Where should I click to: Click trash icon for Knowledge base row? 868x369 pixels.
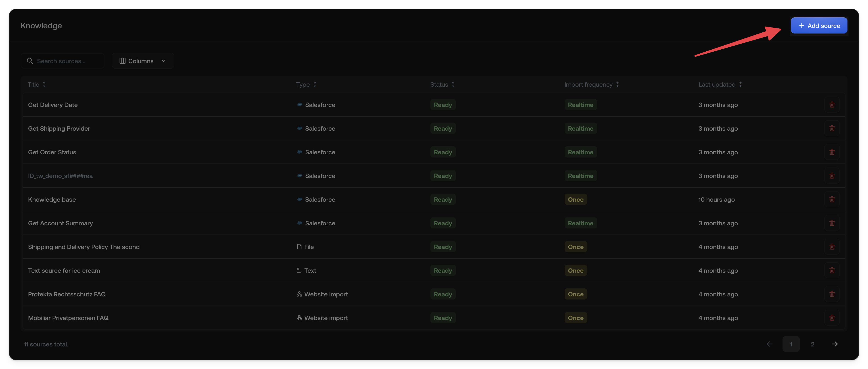[832, 199]
